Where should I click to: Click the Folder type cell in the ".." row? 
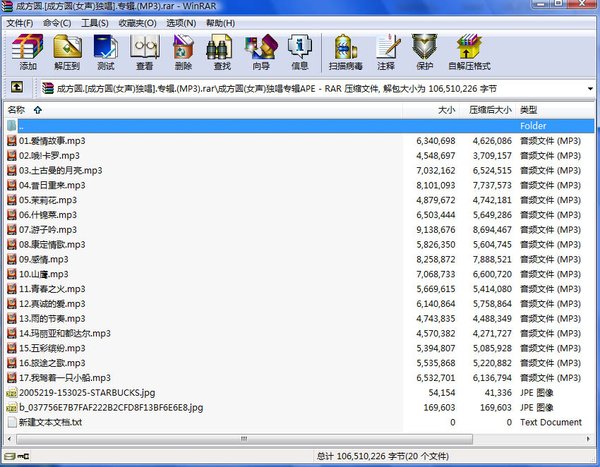click(533, 126)
